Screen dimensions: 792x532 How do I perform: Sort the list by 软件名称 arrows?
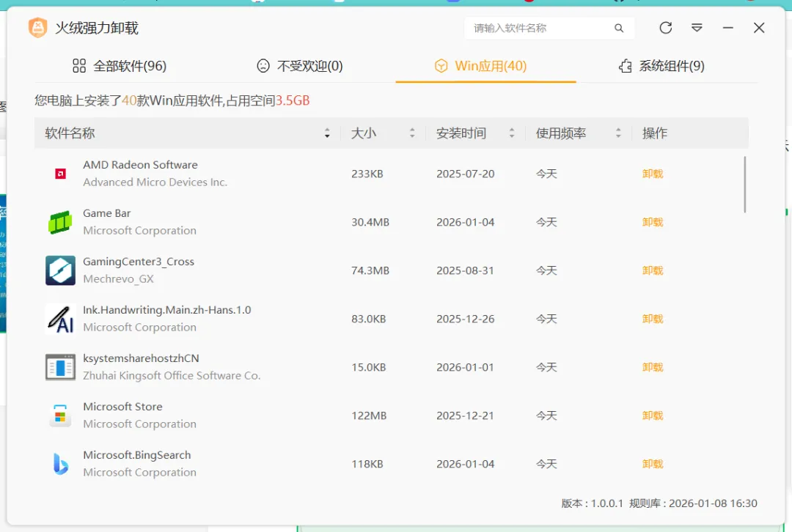327,133
